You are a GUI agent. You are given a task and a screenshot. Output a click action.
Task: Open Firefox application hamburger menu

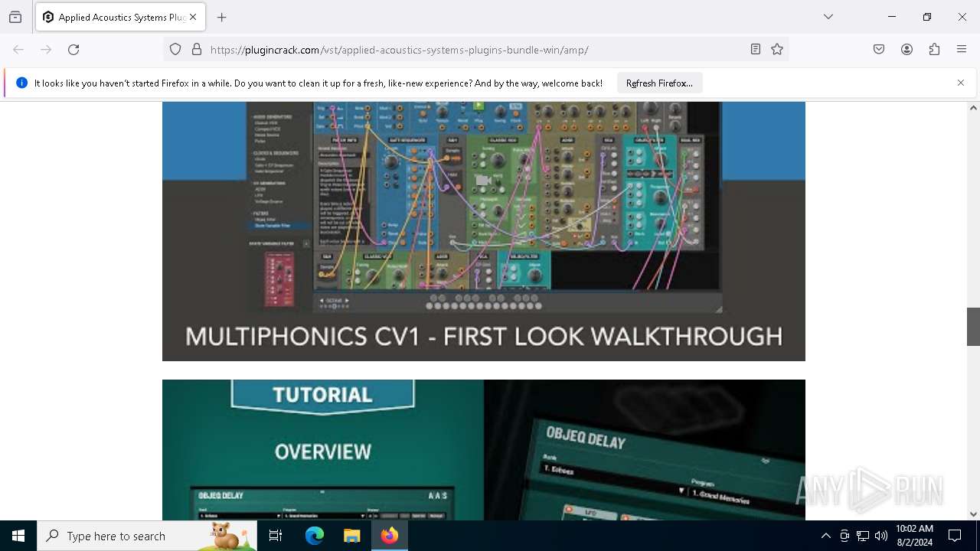click(962, 50)
